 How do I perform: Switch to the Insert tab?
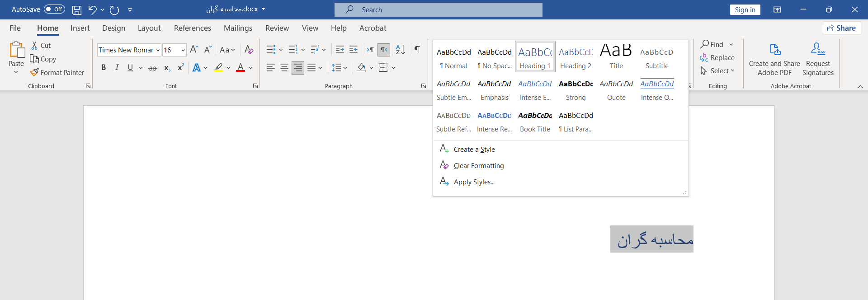[x=80, y=28]
